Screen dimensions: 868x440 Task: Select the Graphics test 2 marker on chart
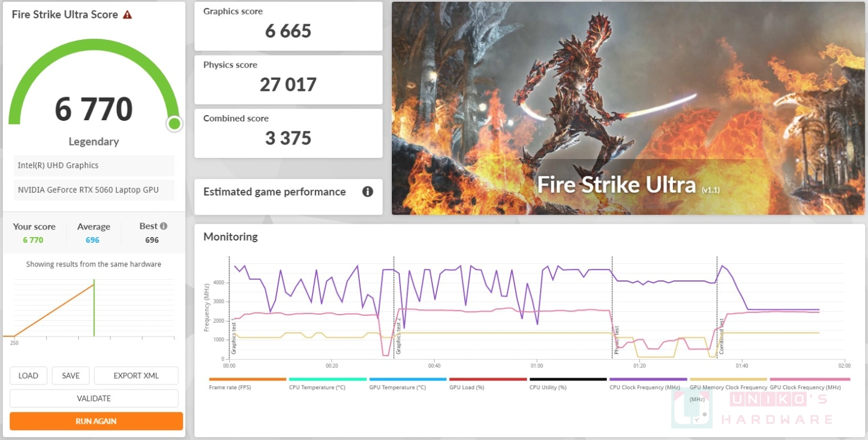point(398,336)
